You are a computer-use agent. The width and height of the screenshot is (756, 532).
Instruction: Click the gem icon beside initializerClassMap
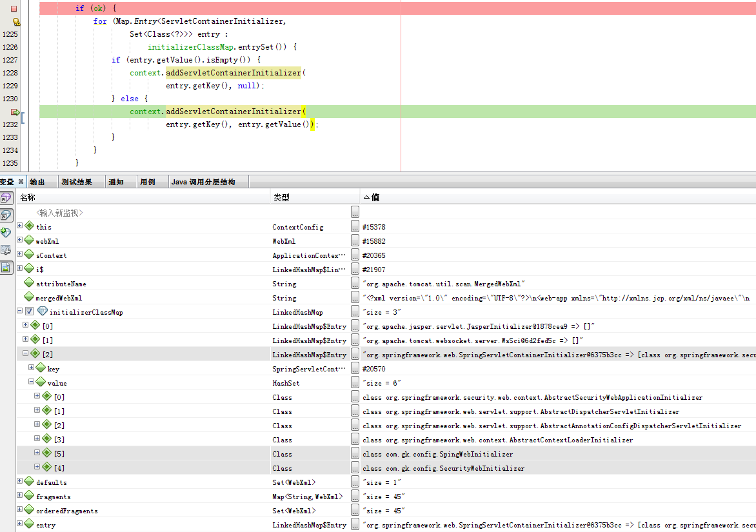43,311
